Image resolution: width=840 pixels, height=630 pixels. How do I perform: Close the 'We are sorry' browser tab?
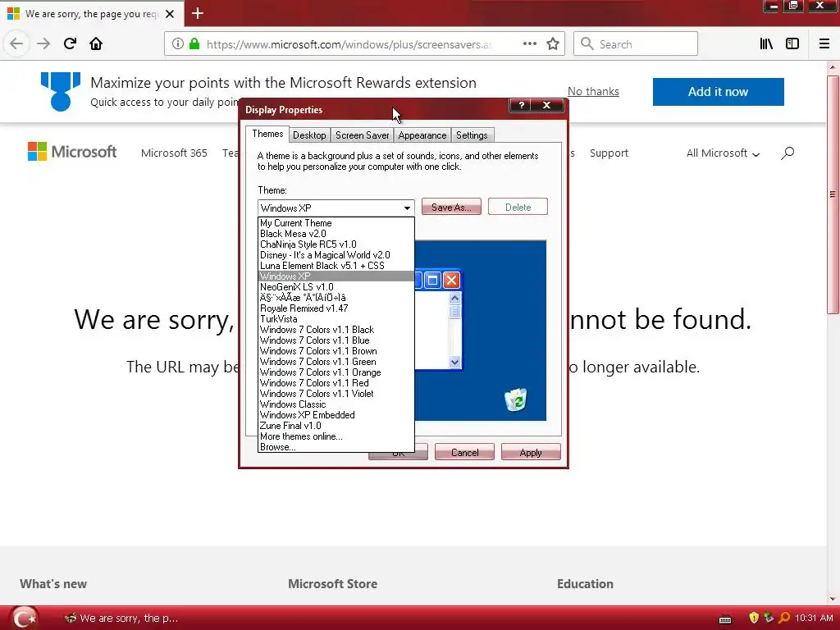(170, 14)
